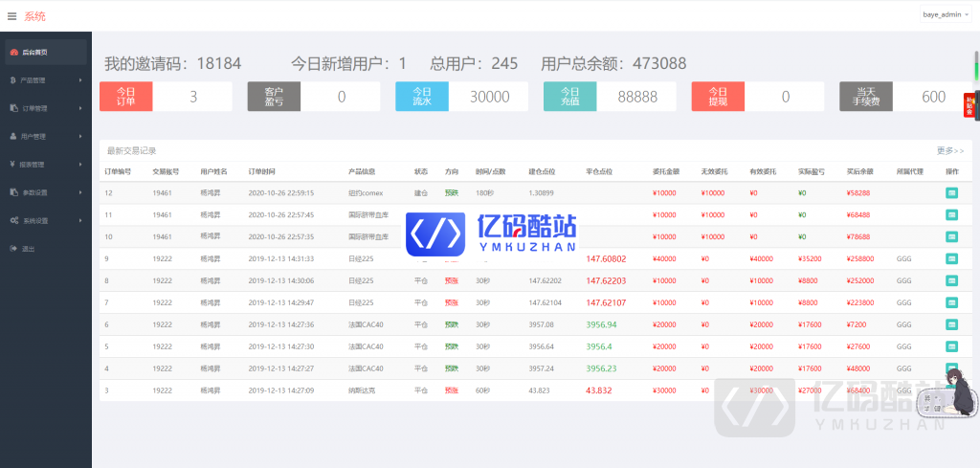Open details icon for order 12
980x468 pixels.
[951, 193]
